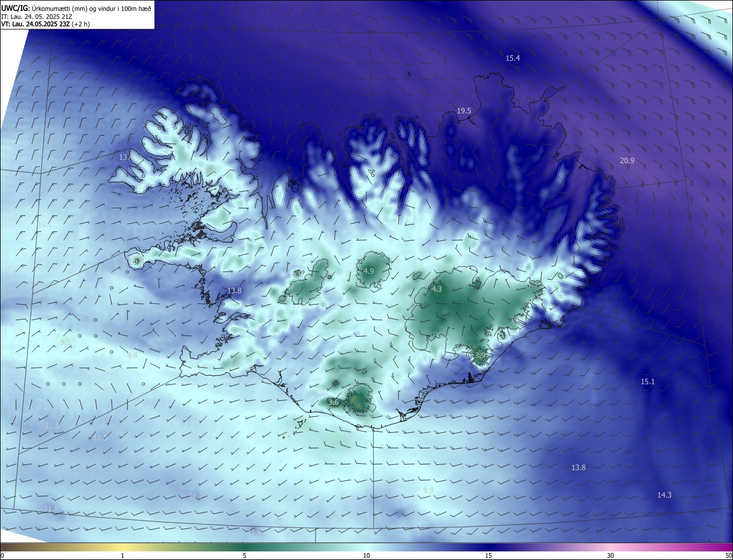
Task: Click the 19.5 value label
Action: 464,111
